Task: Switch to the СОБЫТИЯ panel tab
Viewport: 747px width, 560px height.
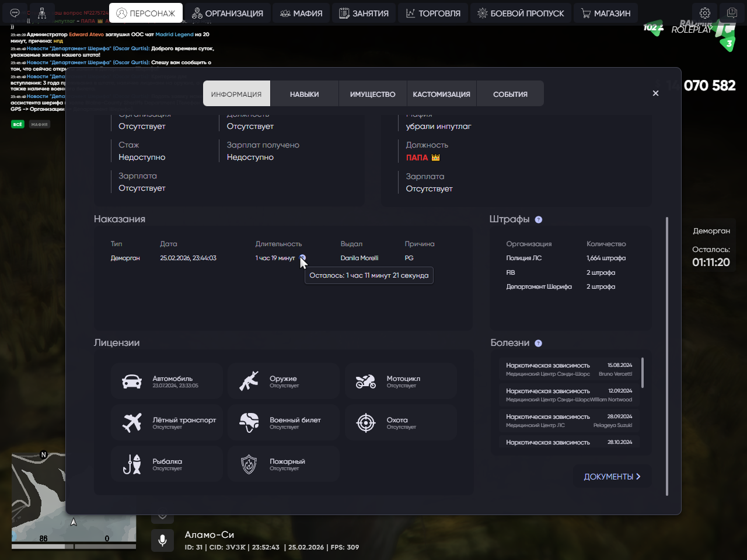Action: (x=510, y=94)
